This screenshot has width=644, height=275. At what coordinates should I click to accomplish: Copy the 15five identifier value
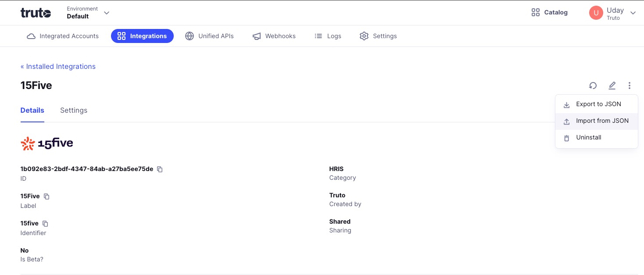click(45, 224)
